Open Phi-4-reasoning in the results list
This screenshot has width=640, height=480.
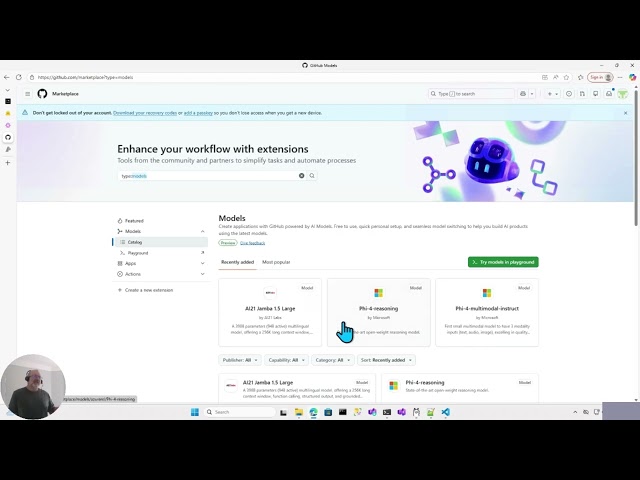coord(424,382)
